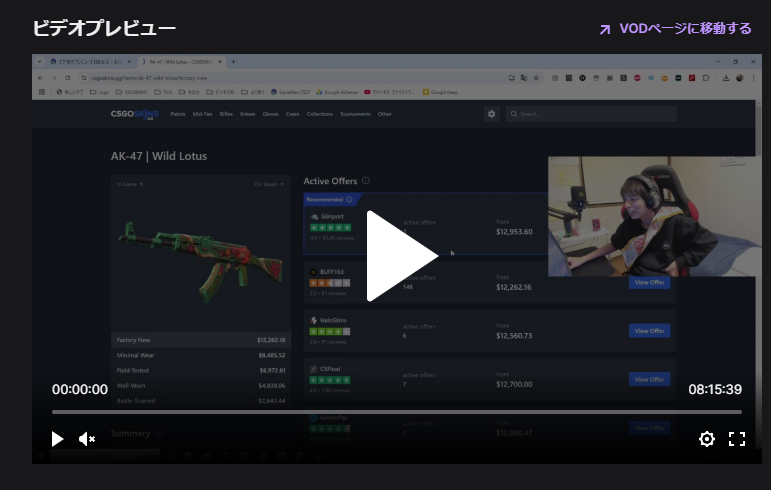Open the VALORANT bookmark folder in the video

pos(131,92)
